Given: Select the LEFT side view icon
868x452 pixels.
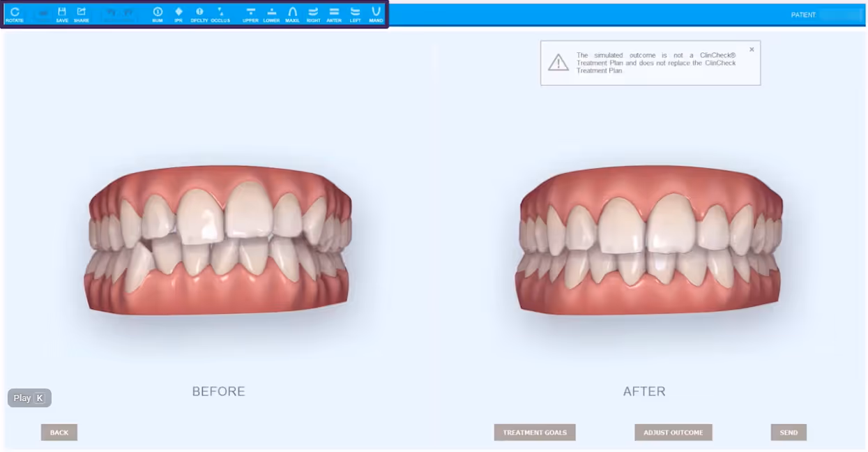Looking at the screenshot, I should (x=356, y=14).
